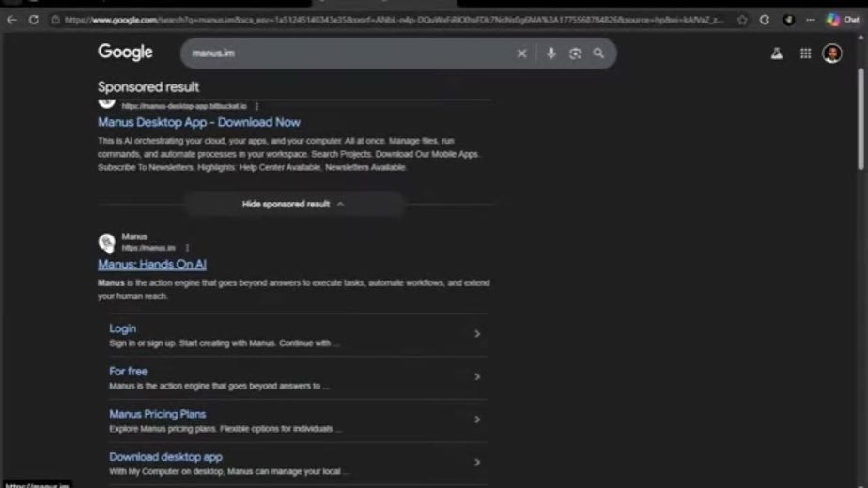Open the Download desktop app sitelink

point(165,457)
